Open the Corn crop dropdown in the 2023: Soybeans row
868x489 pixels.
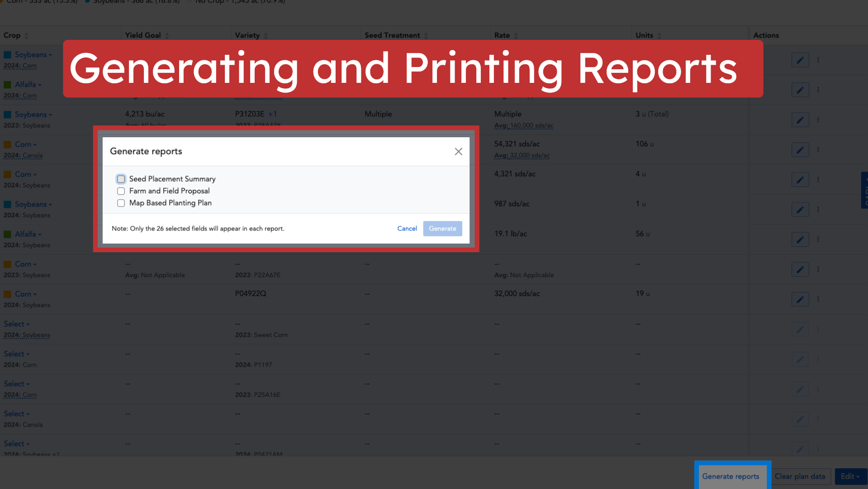tap(25, 264)
